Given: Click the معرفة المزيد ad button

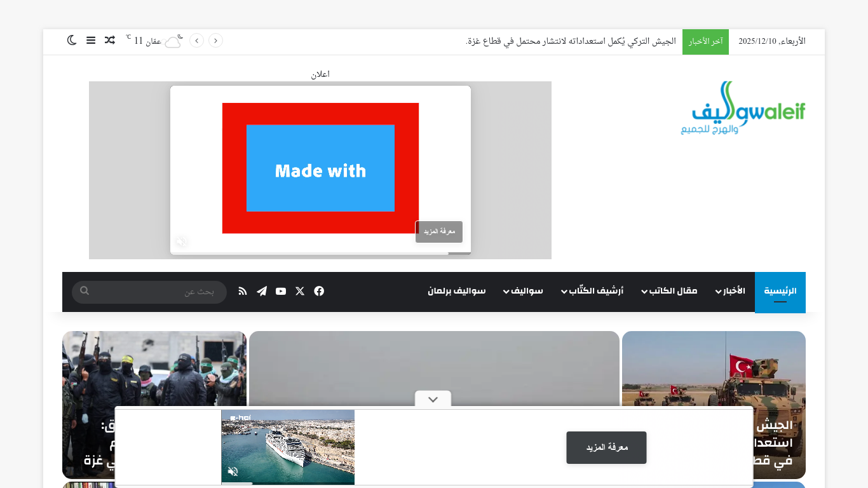Looking at the screenshot, I should [606, 447].
